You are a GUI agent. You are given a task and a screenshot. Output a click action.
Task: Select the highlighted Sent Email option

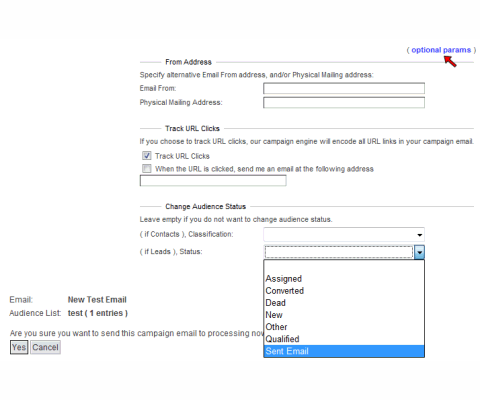[344, 351]
